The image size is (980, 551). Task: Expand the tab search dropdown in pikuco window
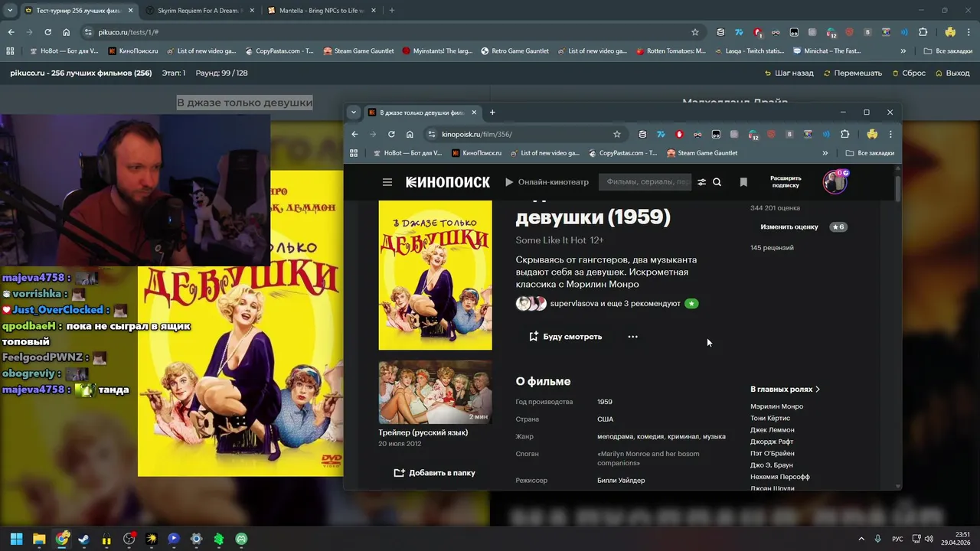tap(10, 11)
